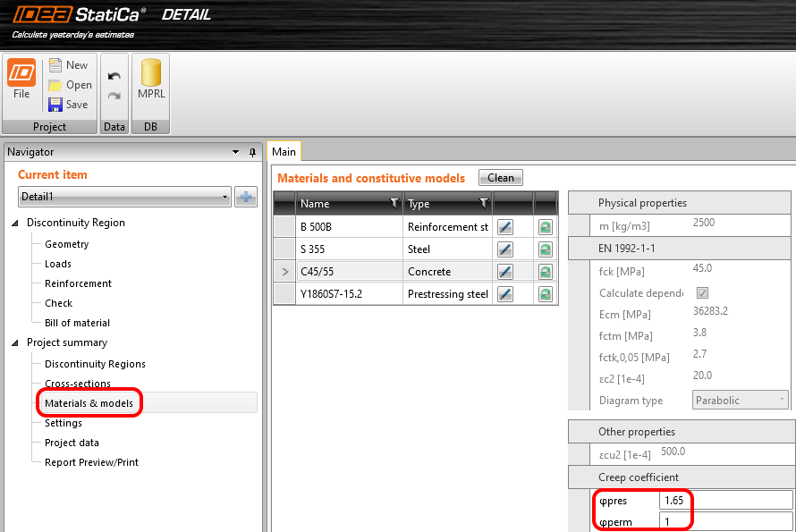796x532 pixels.
Task: Open the Diagram type Parabolic dropdown
Action: click(x=741, y=400)
